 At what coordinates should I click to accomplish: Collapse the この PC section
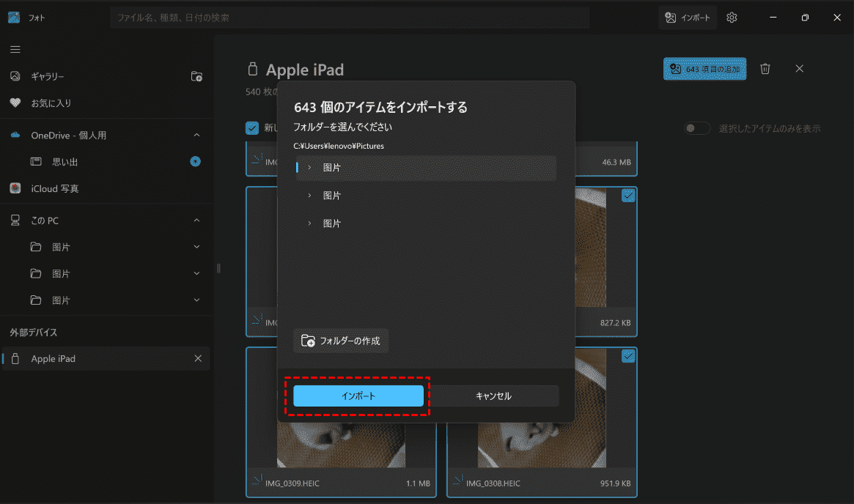[x=196, y=220]
